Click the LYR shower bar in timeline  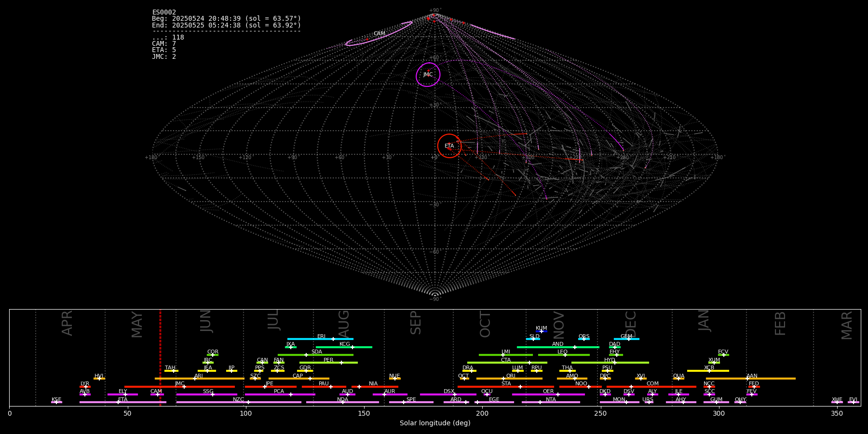pyautogui.click(x=85, y=387)
